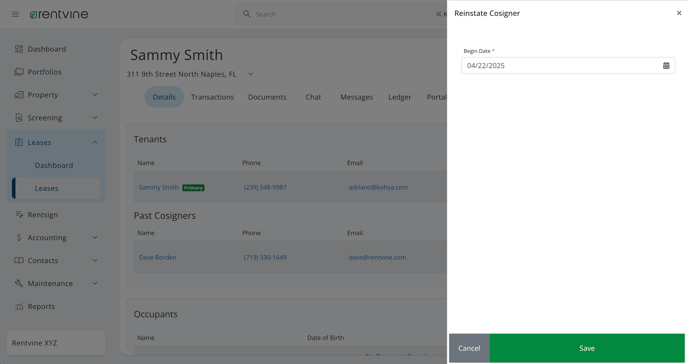Click the Begin Date input field
The image size is (688, 364).
pos(568,66)
